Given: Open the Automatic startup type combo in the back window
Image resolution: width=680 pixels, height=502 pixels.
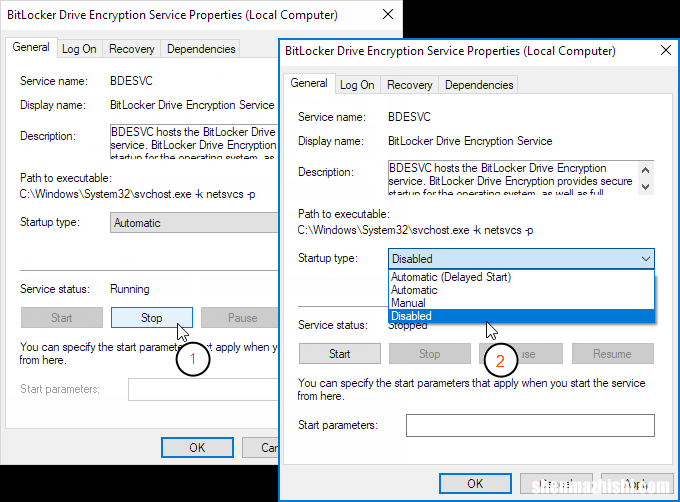Looking at the screenshot, I should click(194, 223).
